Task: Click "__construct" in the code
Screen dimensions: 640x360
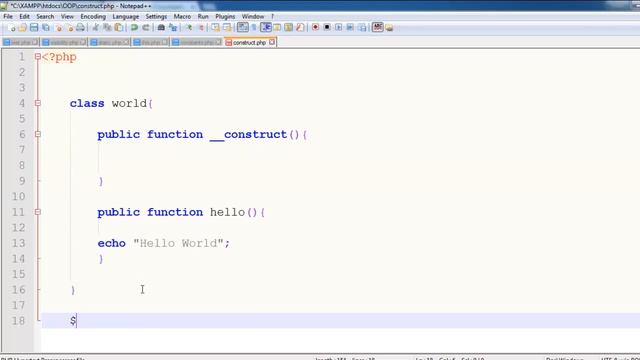Action: click(248, 134)
